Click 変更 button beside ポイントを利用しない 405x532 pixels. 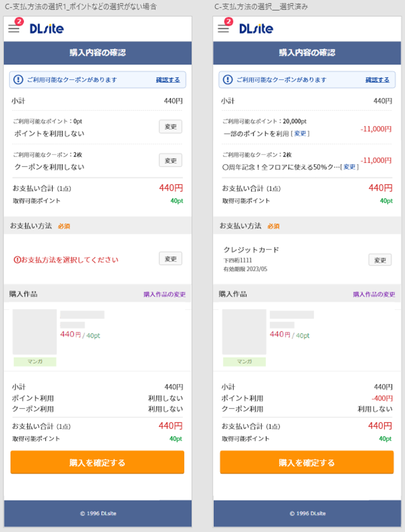(170, 127)
